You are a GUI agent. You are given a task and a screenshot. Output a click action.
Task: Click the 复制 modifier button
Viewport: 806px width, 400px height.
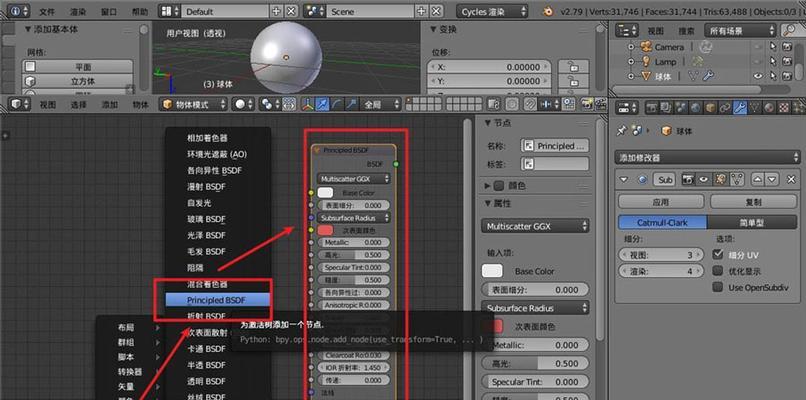(754, 202)
